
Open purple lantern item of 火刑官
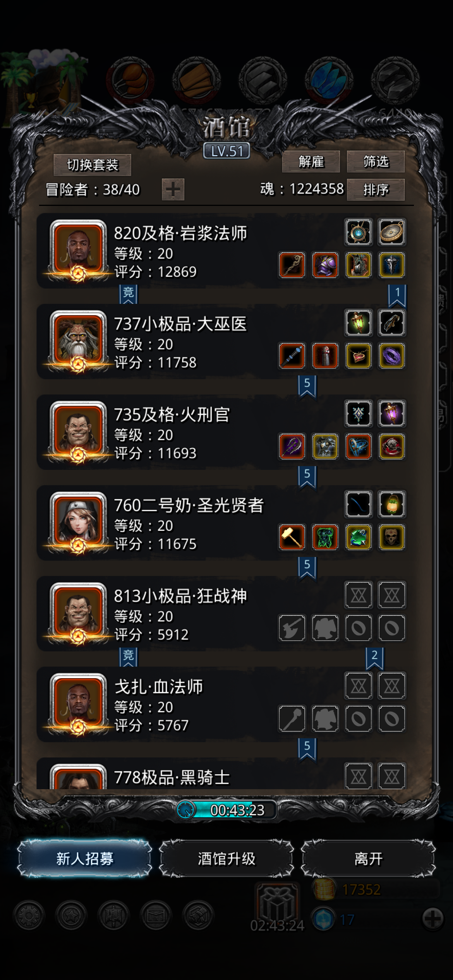pos(392,414)
